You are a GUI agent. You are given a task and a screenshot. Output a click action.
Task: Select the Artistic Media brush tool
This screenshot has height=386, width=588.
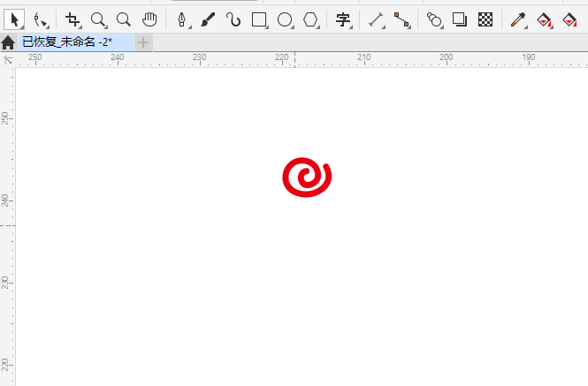click(x=208, y=19)
